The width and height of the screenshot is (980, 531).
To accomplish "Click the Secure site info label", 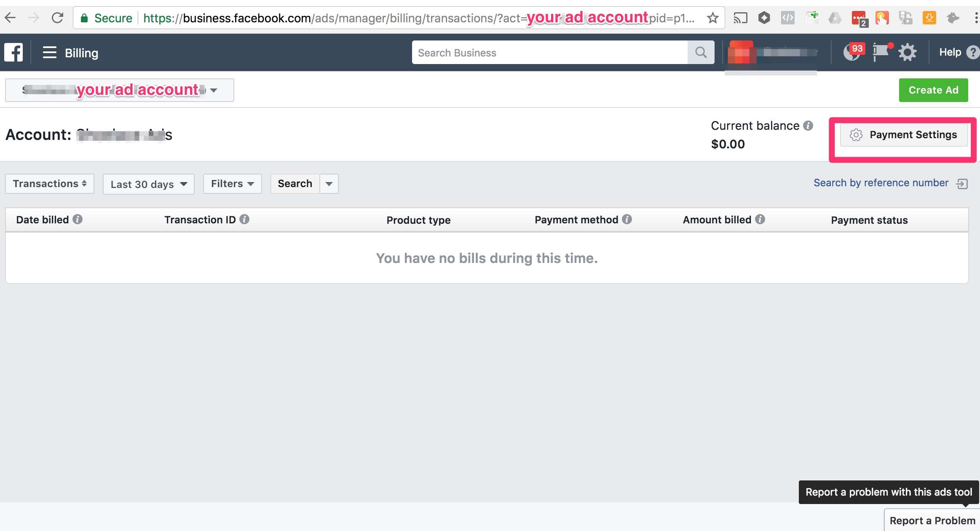I will pyautogui.click(x=107, y=18).
